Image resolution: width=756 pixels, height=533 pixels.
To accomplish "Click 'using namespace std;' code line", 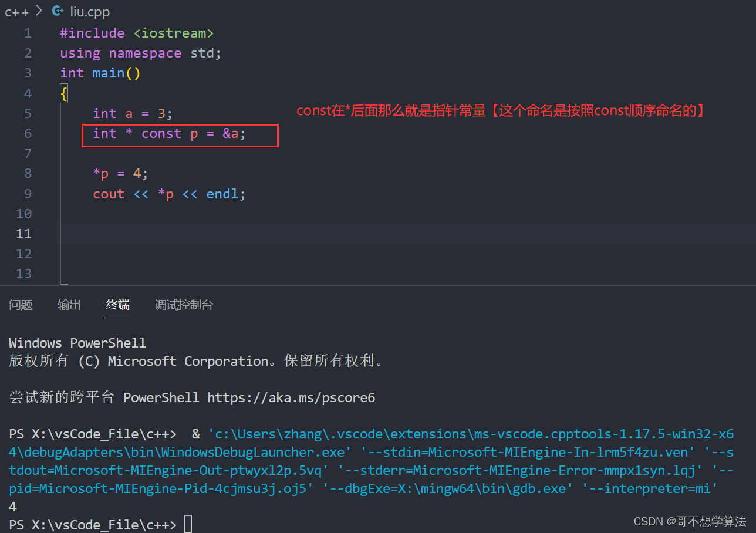I will tap(141, 53).
